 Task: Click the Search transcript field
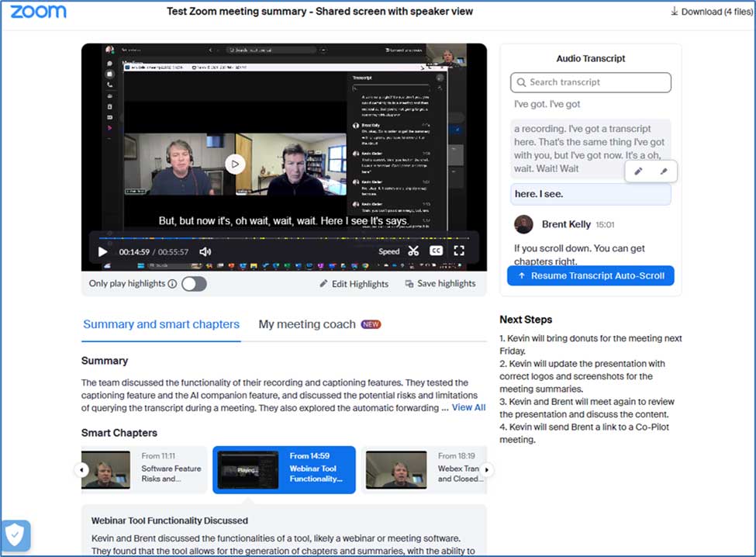591,82
